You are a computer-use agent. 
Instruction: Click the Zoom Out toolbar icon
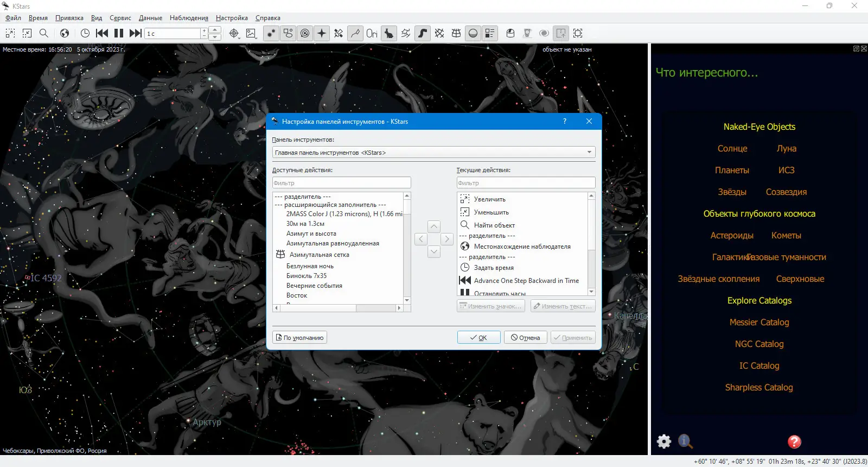click(27, 33)
